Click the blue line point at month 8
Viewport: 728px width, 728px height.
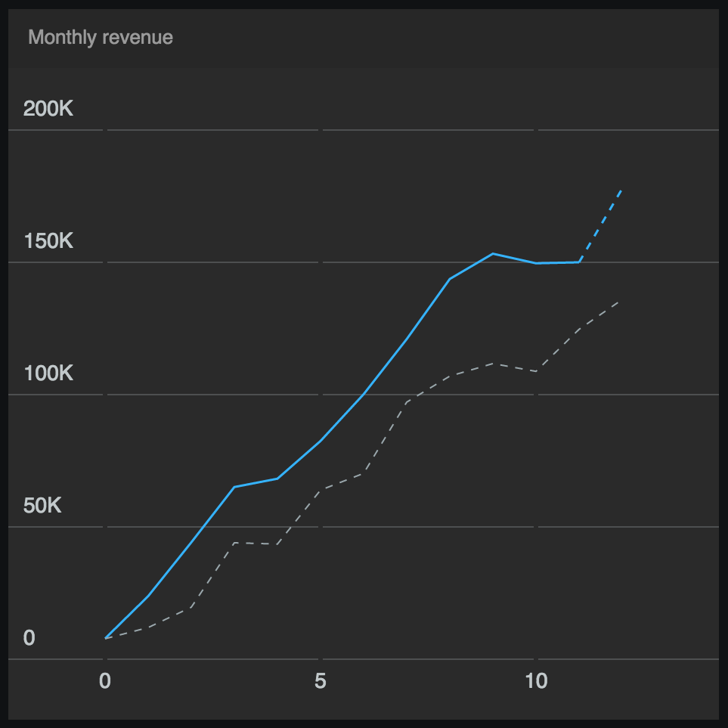point(450,279)
